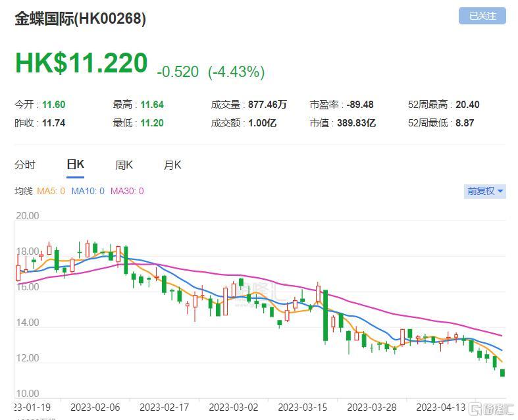The image size is (518, 420).
Task: Click the 2023-03-02 date axis label
Action: coord(234,407)
